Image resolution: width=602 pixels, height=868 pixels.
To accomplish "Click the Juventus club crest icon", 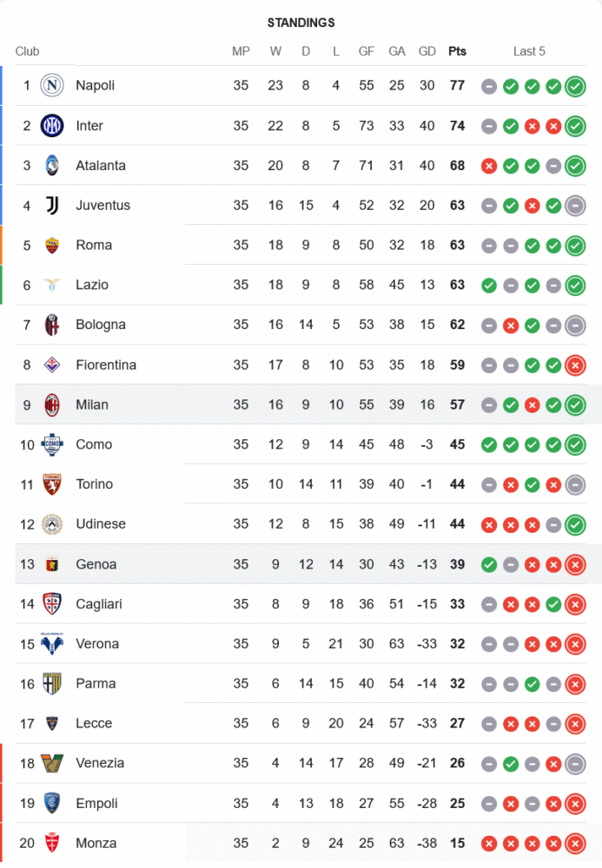I will point(52,206).
